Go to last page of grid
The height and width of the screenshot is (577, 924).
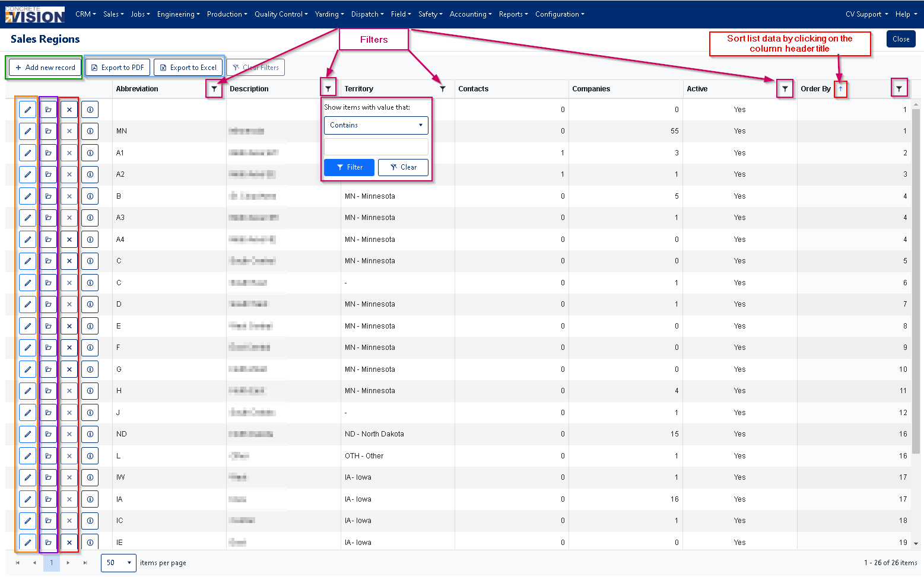(x=85, y=563)
